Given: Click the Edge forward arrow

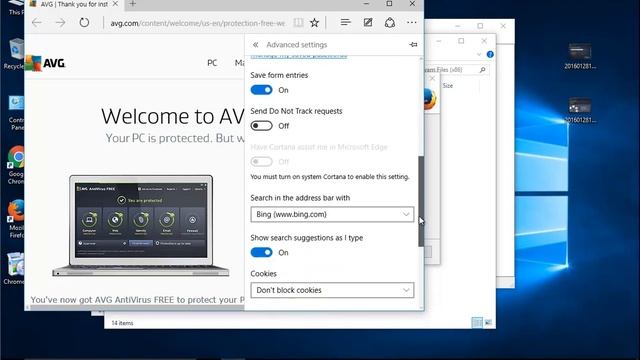Looking at the screenshot, I should point(60,23).
